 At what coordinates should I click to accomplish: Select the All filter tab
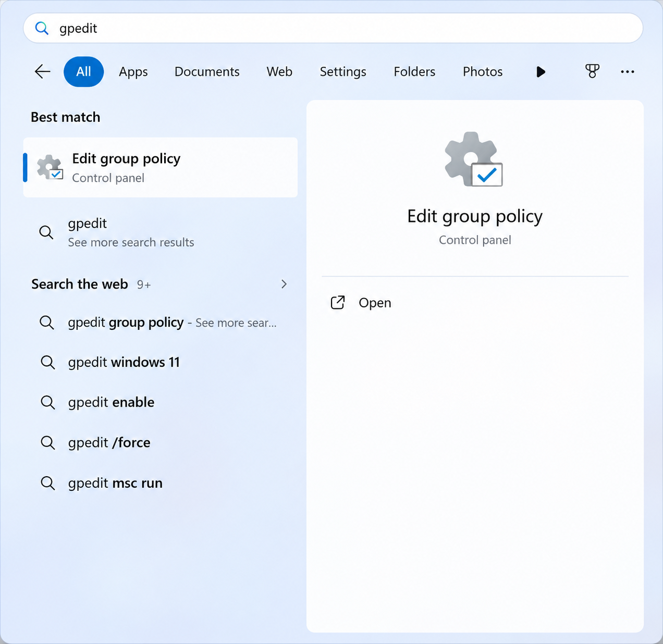tap(83, 71)
